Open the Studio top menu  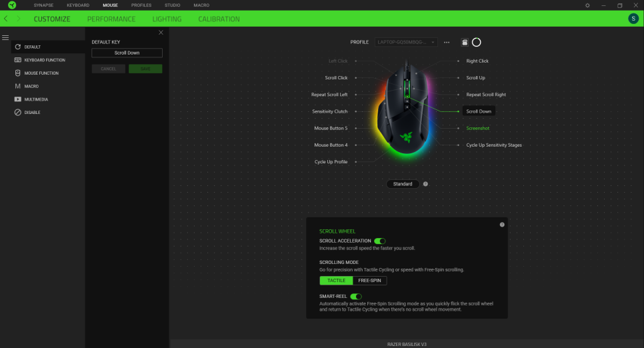(x=173, y=5)
